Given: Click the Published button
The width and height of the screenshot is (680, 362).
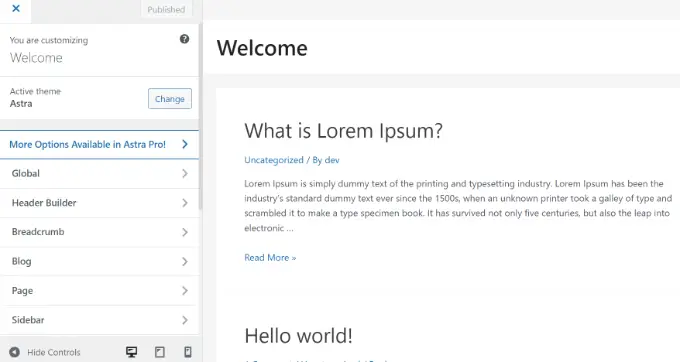Looking at the screenshot, I should (166, 9).
